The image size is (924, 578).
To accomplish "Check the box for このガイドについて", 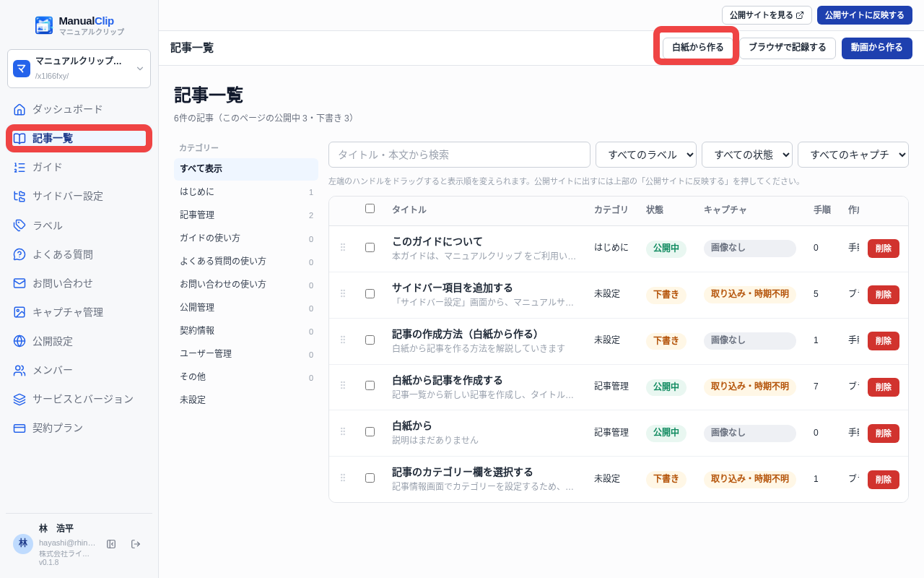I will 370,248.
